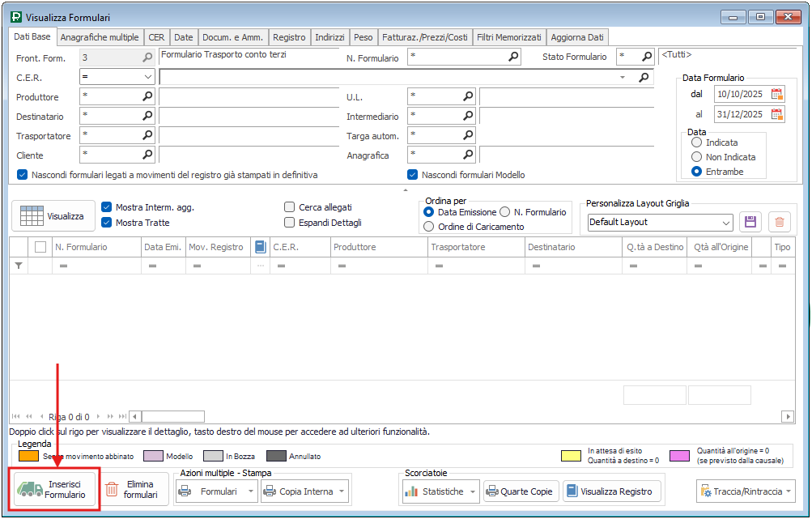This screenshot has width=812, height=519.
Task: Click the Visualizza grid icon button
Action: (53, 216)
